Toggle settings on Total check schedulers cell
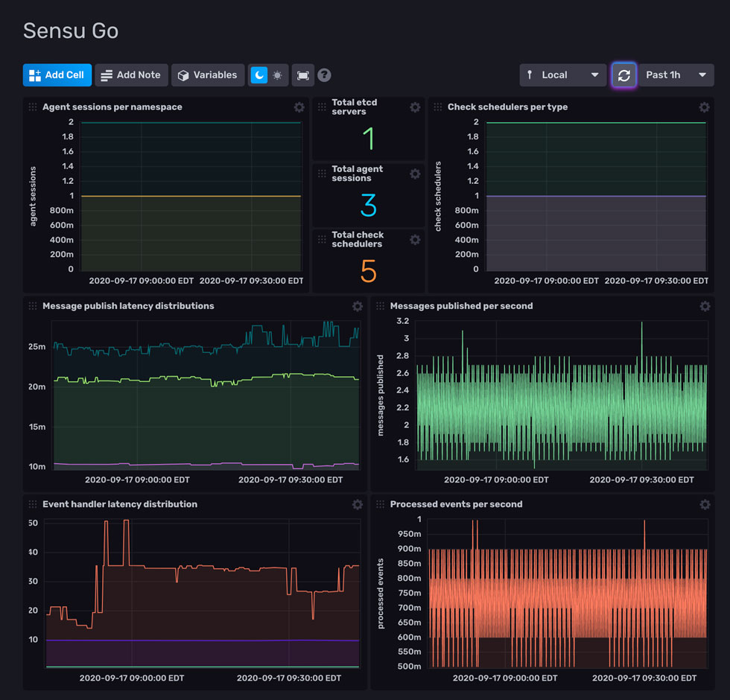Screen dimensions: 730x700 (415, 240)
